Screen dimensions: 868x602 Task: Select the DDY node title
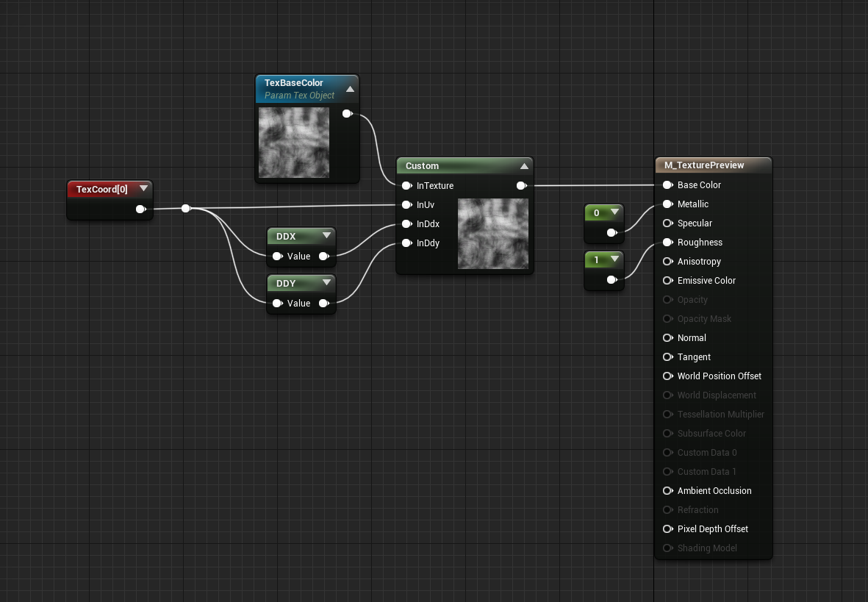pyautogui.click(x=286, y=283)
